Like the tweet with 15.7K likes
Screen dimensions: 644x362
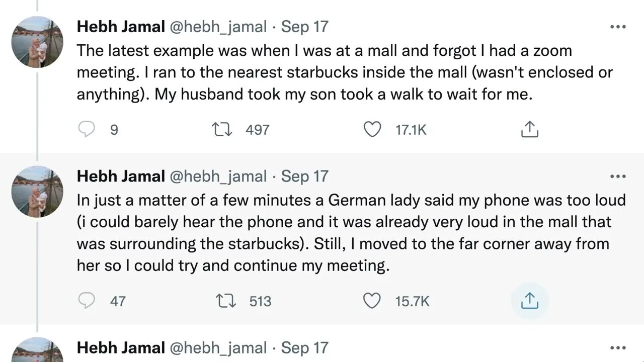pyautogui.click(x=372, y=301)
